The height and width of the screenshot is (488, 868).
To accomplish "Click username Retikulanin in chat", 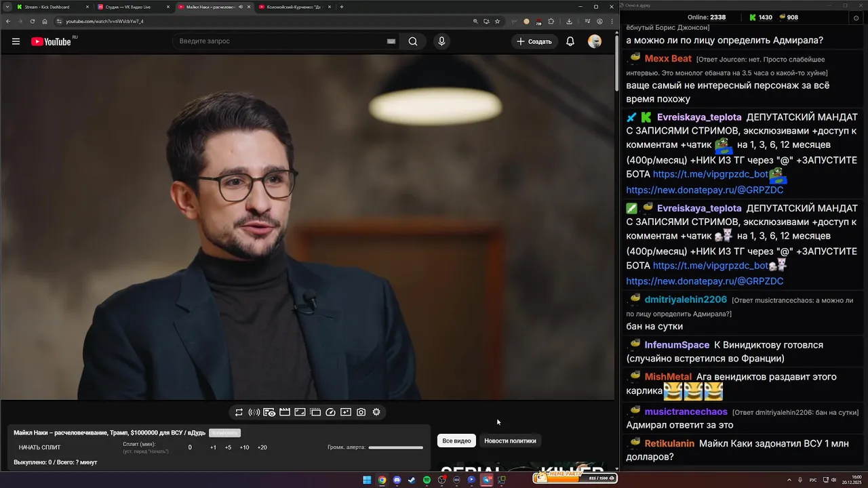I will 669,443.
